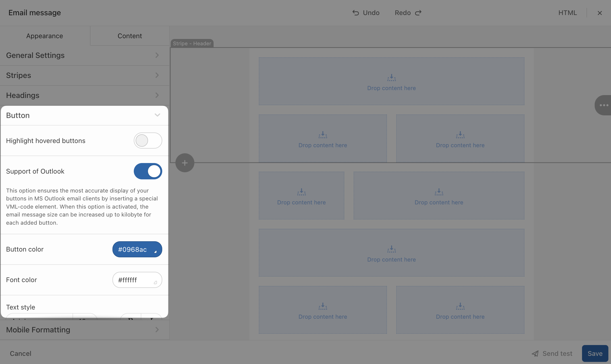
Task: Open the three-dots side menu
Action: coord(604,105)
